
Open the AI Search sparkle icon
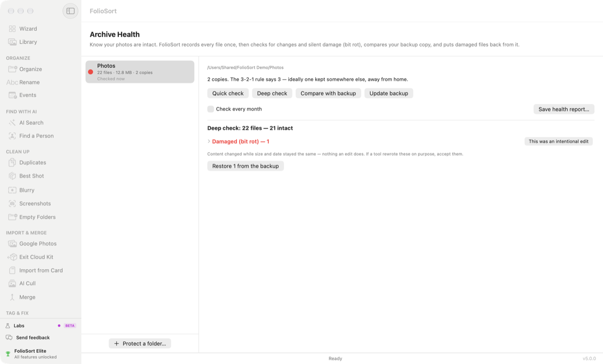click(12, 123)
